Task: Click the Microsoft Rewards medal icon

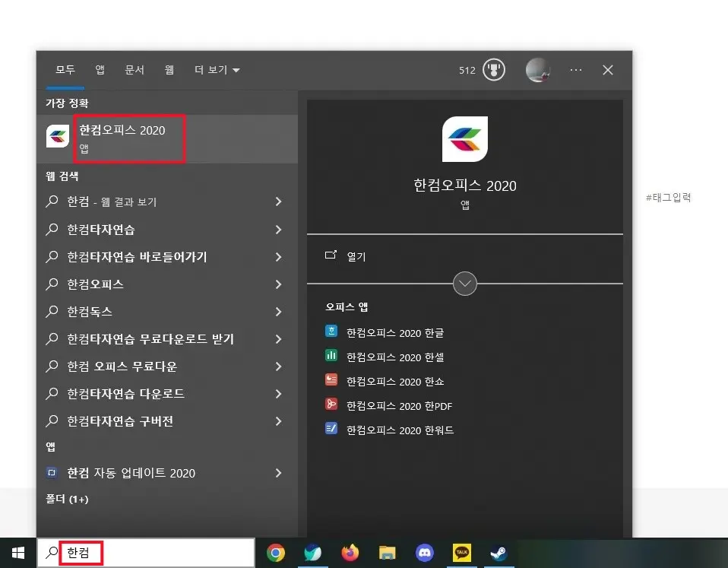Action: (492, 69)
